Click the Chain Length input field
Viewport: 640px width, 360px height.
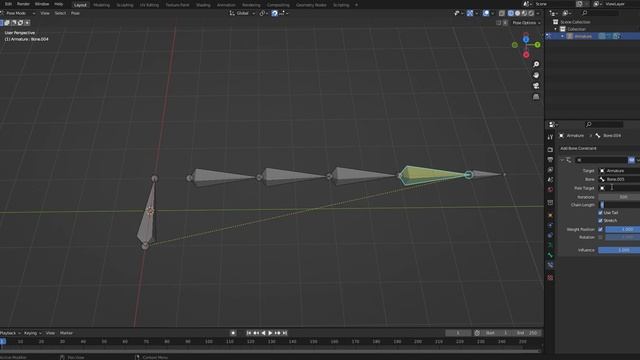click(619, 204)
